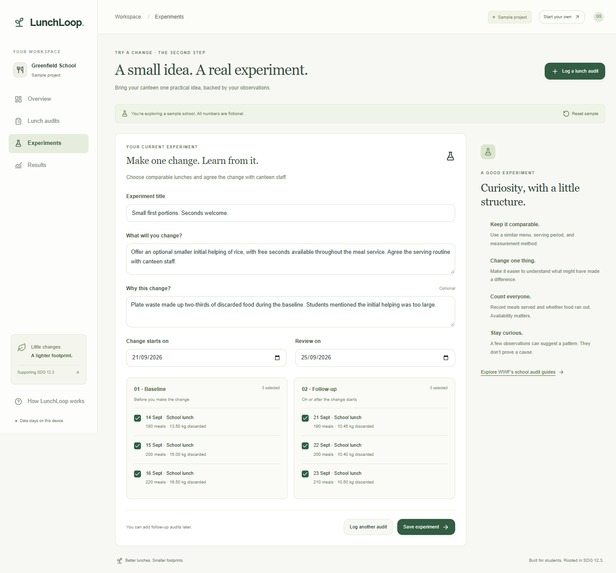The height and width of the screenshot is (573, 616).
Task: Open calendar picker for Change starts on
Action: [277, 358]
